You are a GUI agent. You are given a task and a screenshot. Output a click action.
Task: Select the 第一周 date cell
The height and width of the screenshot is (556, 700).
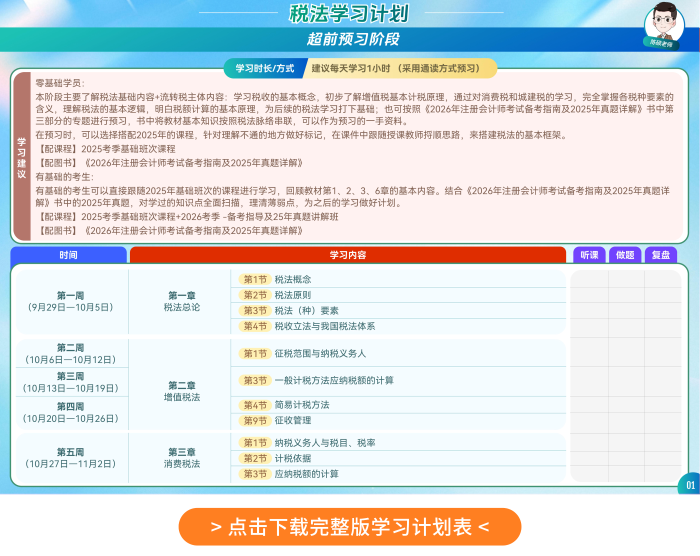tap(71, 301)
